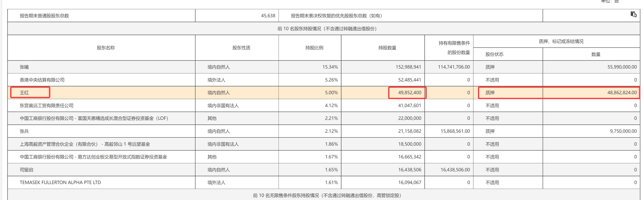The height and width of the screenshot is (200, 644).
Task: Select TEMASEK FULLERTON ALPHA PTE LTD
Action: [60, 183]
